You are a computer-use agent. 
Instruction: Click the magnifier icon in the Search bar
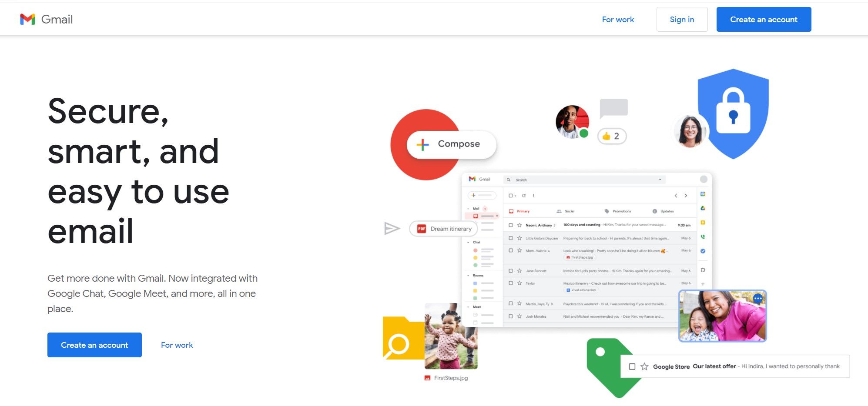pyautogui.click(x=509, y=180)
